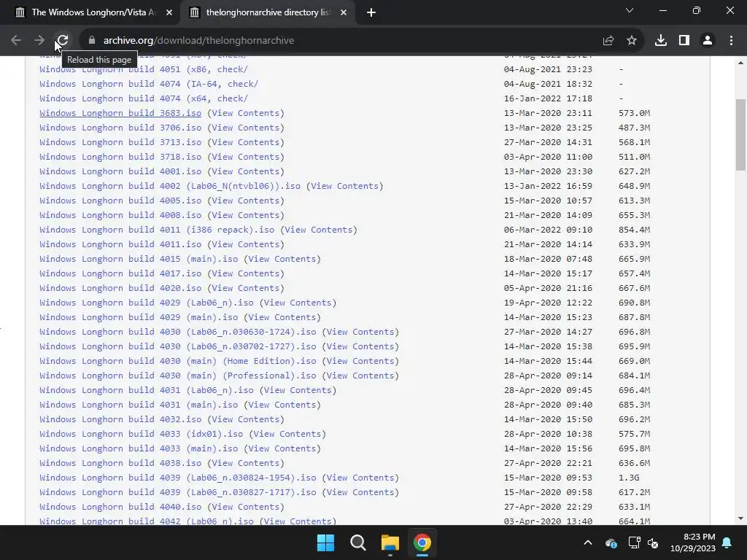
Task: Open the Chrome three-dot menu
Action: tap(731, 41)
